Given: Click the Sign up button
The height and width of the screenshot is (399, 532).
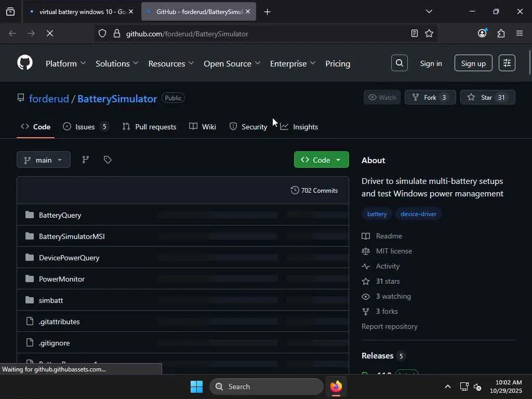Looking at the screenshot, I should [x=473, y=63].
